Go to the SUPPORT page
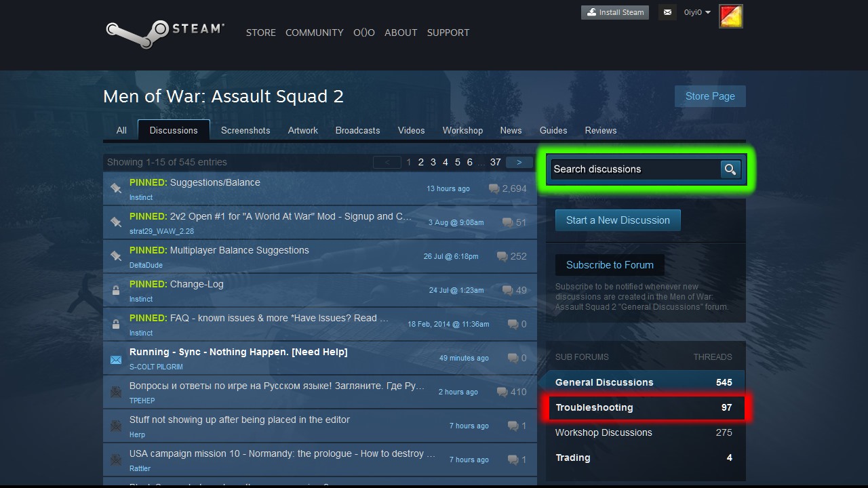This screenshot has width=868, height=488. 448,33
